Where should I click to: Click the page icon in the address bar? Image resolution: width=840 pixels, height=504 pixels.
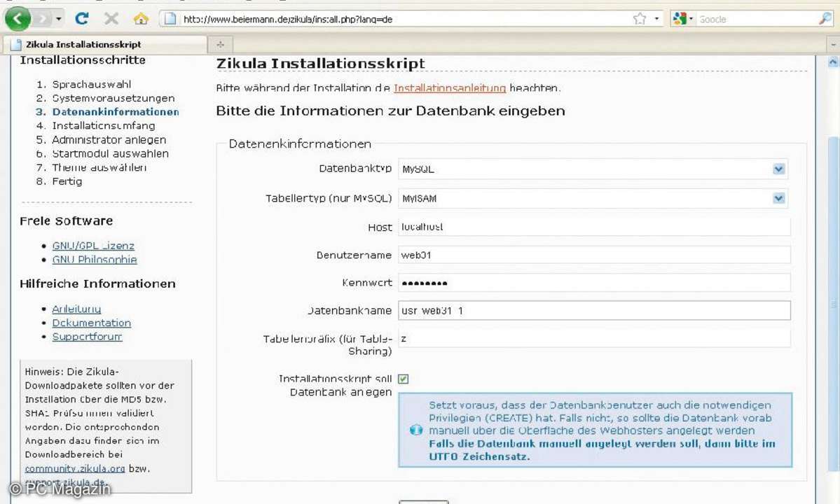point(170,19)
